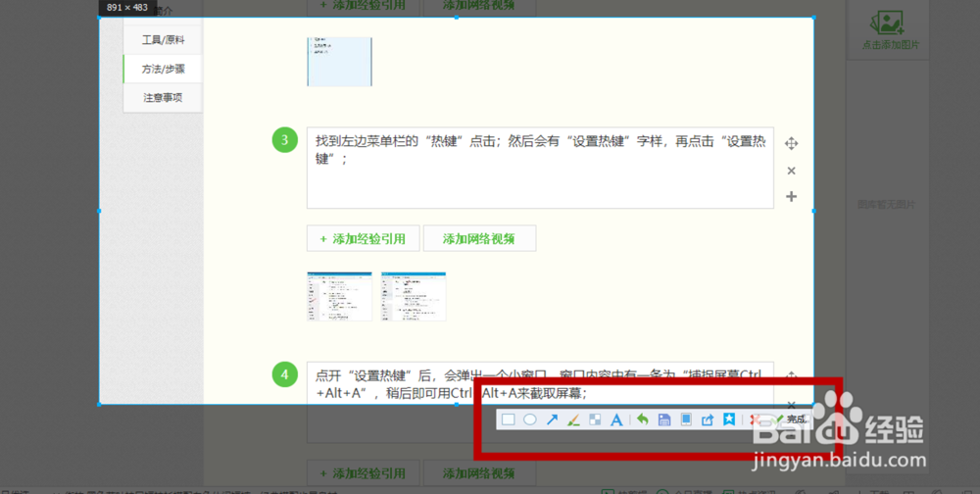The width and height of the screenshot is (980, 494).
Task: Click the 891 × 483 size label
Action: point(127,8)
